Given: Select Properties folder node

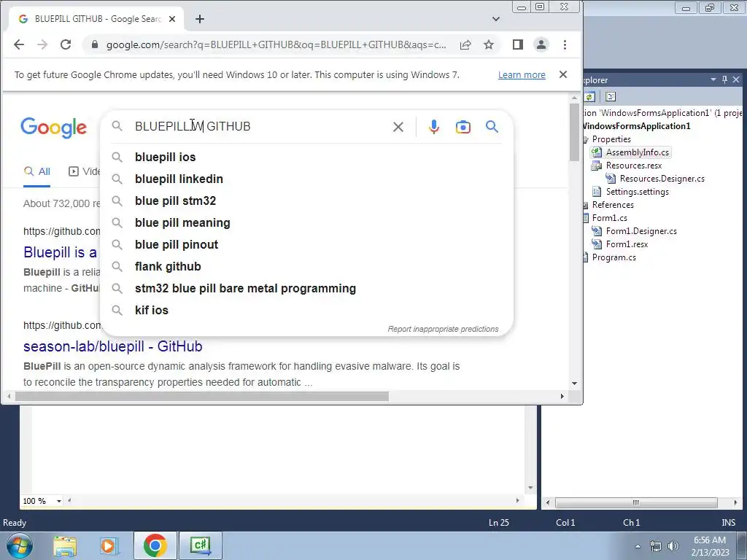Looking at the screenshot, I should coord(611,139).
